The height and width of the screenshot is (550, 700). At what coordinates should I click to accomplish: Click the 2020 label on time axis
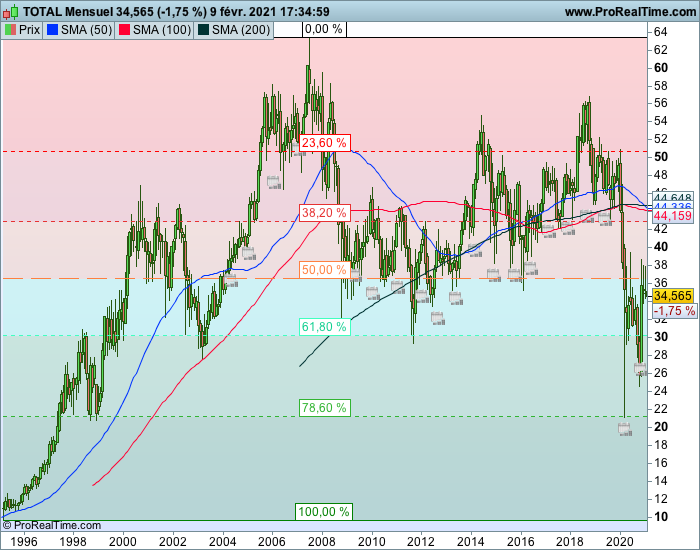[620, 542]
